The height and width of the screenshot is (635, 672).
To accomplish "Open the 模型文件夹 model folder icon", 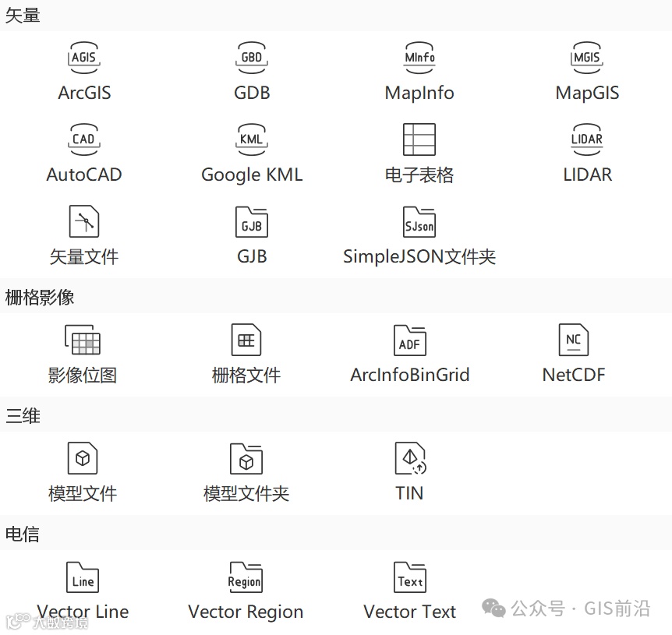I will tap(246, 459).
